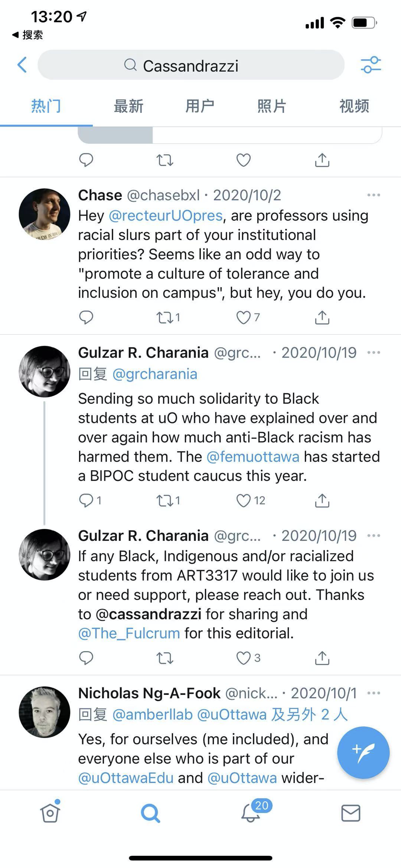Open the @recteurUOpres mention link
401x868 pixels.
[166, 216]
